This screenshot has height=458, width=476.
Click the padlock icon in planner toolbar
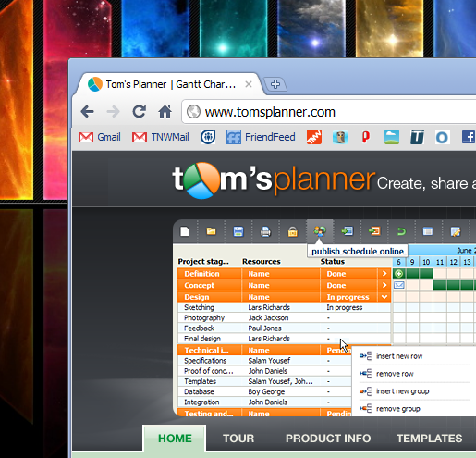pos(292,231)
